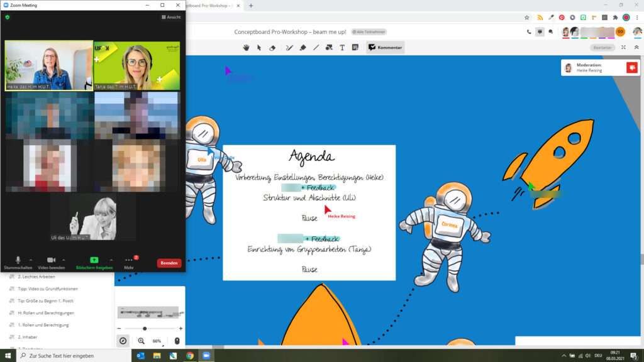Close the Conceptboard Pro-Workshop tab

[x=238, y=6]
